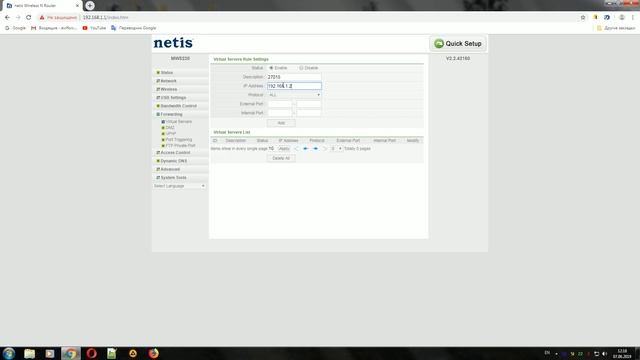
Task: Open the Dynamic DNS section
Action: tap(173, 161)
